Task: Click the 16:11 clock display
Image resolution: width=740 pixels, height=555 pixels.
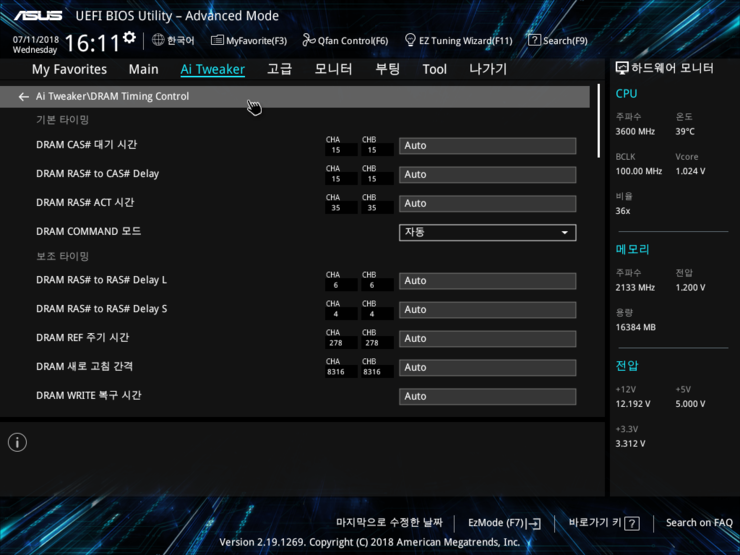Action: tap(92, 43)
